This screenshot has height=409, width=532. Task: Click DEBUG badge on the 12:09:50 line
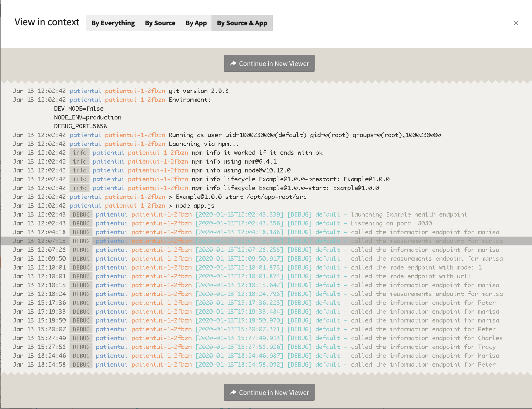point(81,259)
